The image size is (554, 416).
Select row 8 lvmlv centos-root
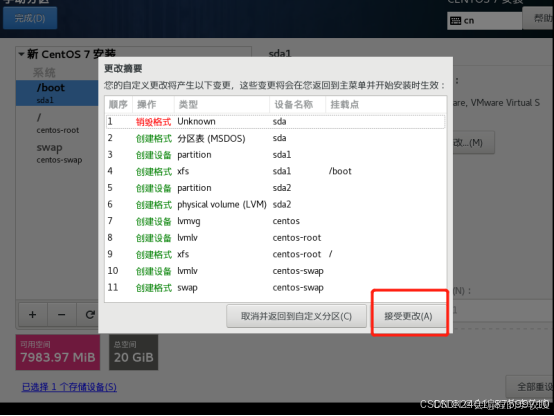(275, 238)
